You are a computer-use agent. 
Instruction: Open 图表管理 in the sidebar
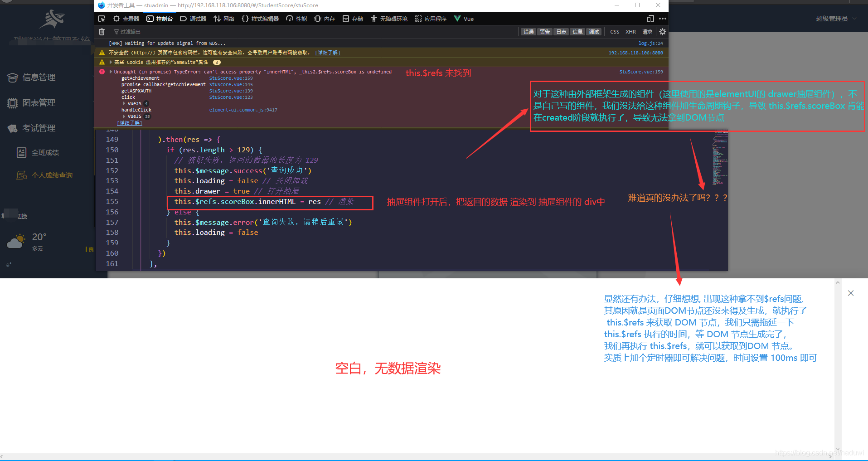coord(39,103)
